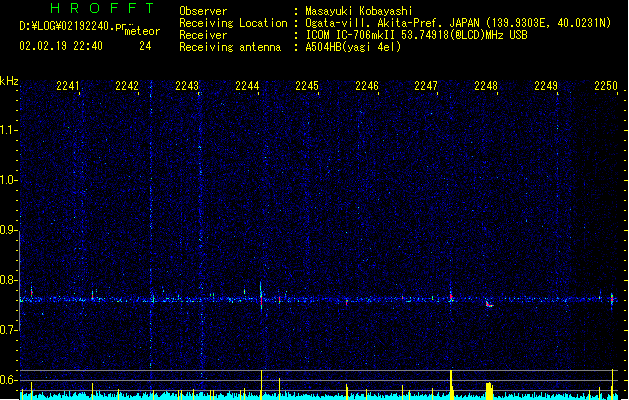Click the meteor label
Viewport: 629px width, 400px height.
[x=142, y=31]
